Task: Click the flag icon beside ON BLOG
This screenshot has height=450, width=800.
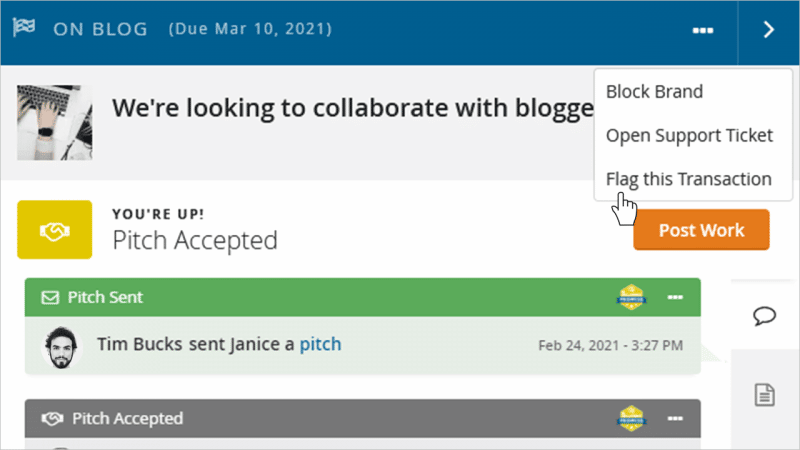Action: [x=25, y=28]
